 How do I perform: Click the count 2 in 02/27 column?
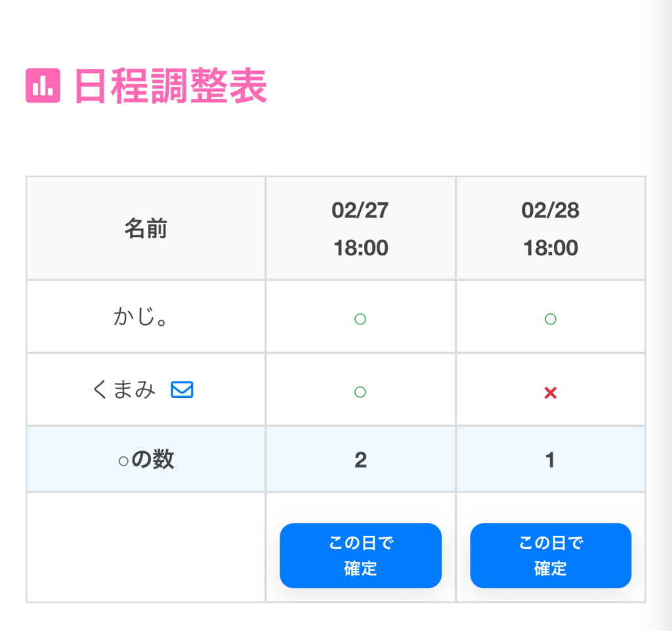point(360,460)
